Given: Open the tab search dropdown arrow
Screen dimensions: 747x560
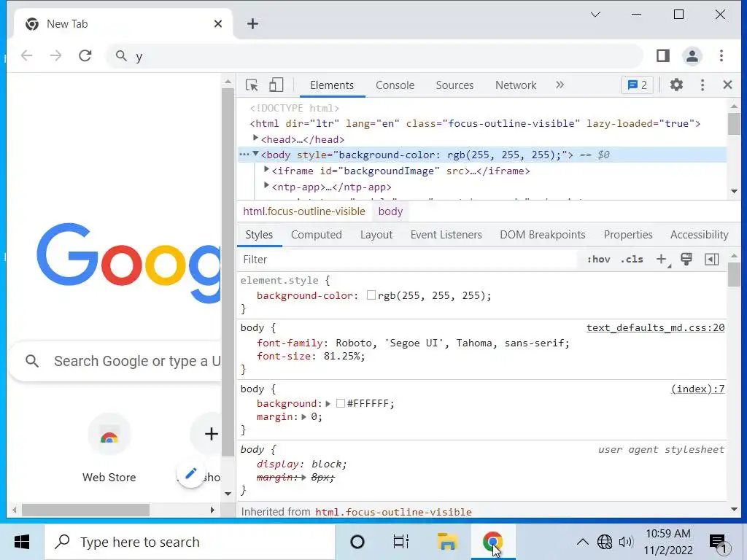Looking at the screenshot, I should (595, 15).
